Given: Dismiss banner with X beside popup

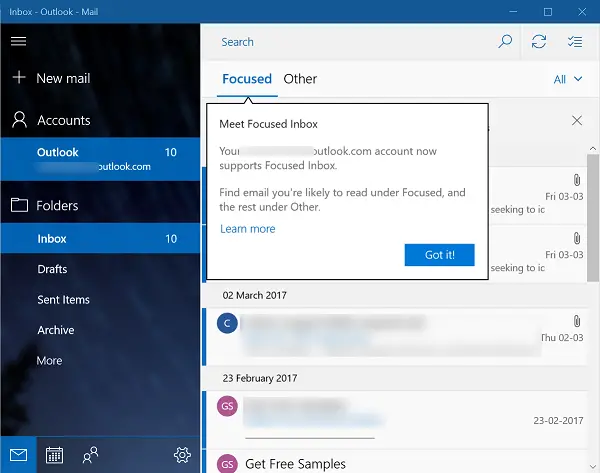Looking at the screenshot, I should tap(577, 121).
